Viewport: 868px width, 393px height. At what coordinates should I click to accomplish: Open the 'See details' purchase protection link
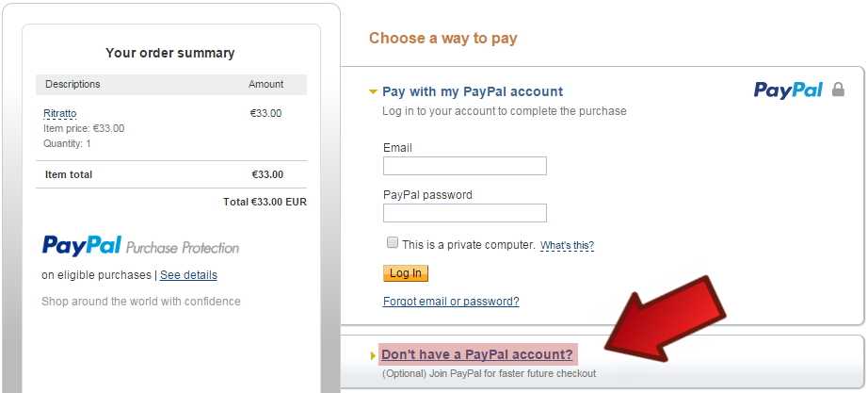189,275
